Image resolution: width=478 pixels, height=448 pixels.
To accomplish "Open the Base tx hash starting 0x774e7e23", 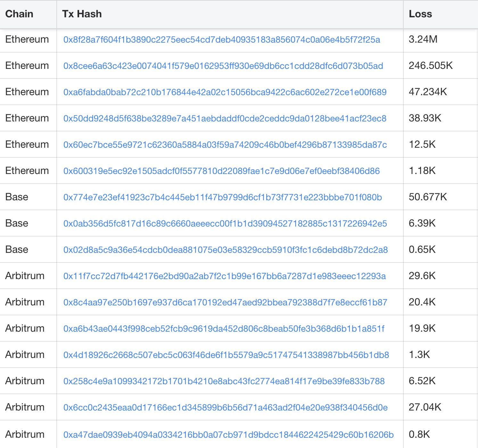I will pos(222,197).
